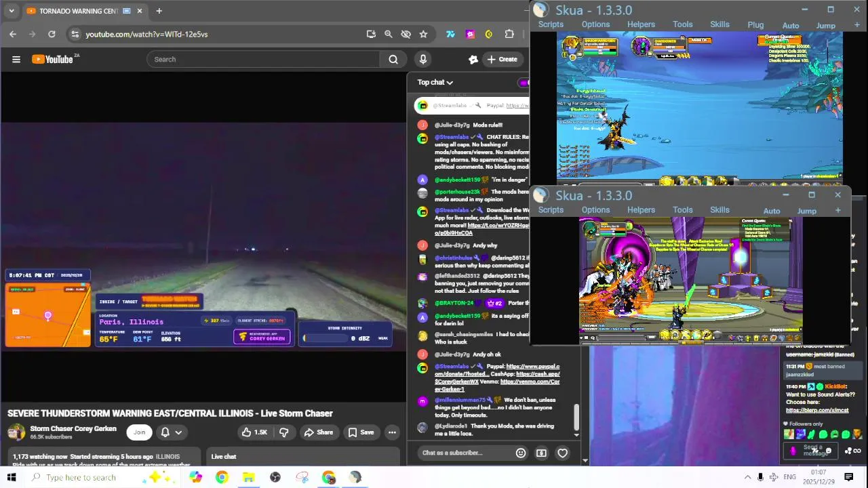
Task: Reload the YouTube page in Chrome
Action: (x=52, y=34)
